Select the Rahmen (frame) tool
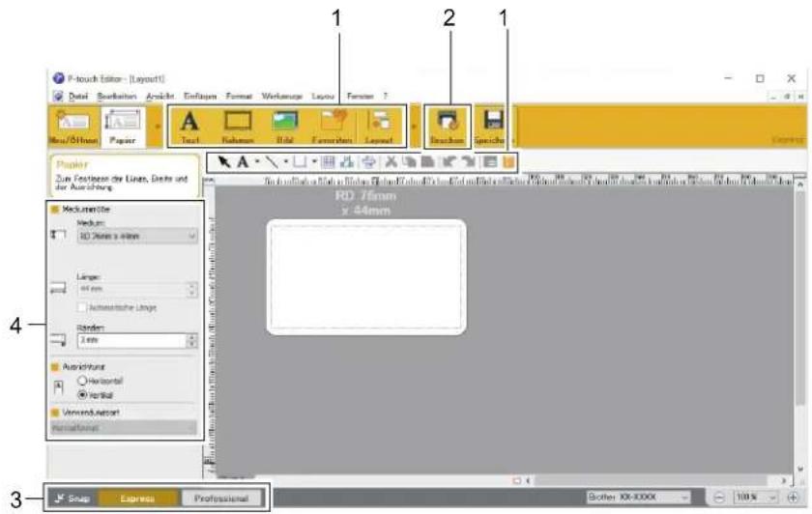 (x=238, y=126)
